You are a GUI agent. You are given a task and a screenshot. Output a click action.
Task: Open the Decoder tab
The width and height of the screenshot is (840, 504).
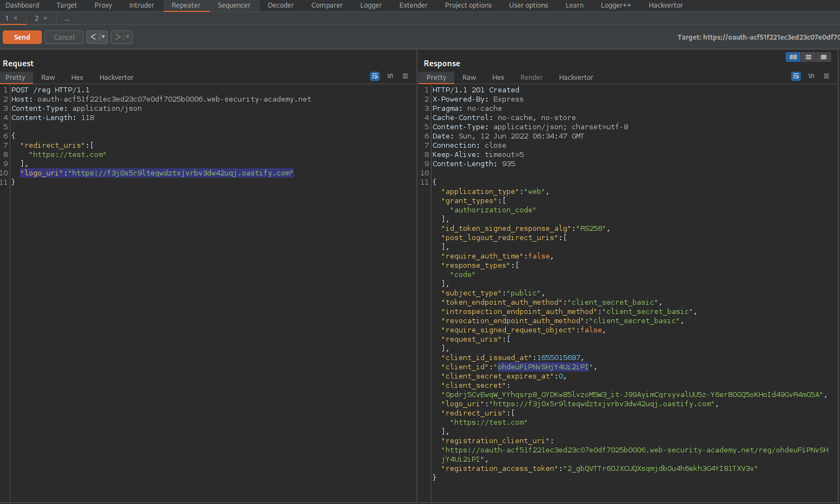(281, 5)
